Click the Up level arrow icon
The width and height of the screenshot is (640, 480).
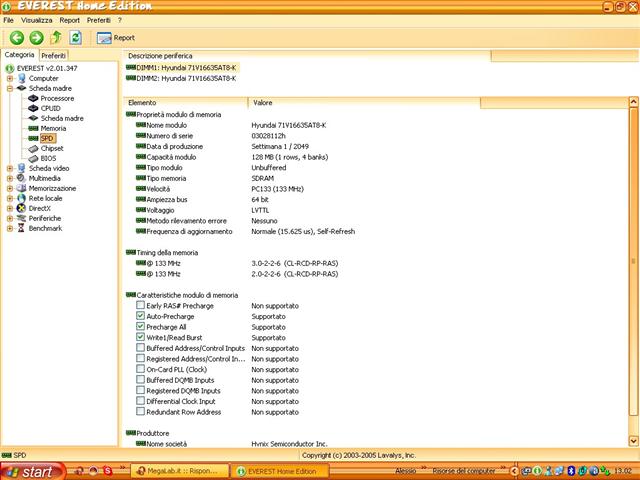(x=56, y=38)
